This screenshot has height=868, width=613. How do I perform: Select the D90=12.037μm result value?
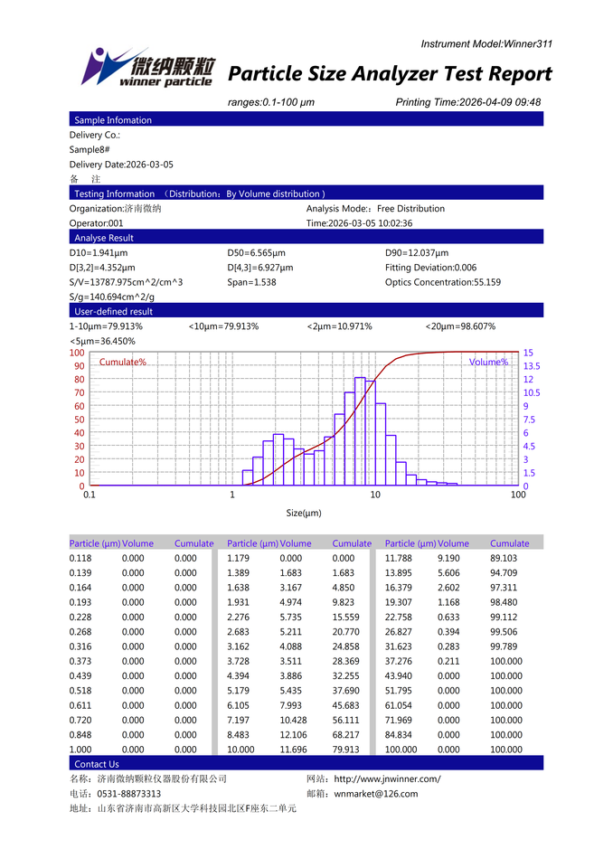417,253
